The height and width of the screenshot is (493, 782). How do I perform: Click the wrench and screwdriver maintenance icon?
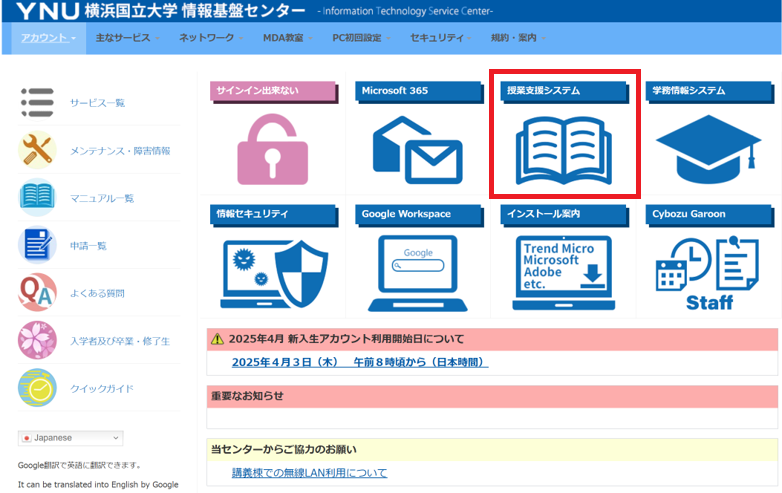tap(37, 150)
